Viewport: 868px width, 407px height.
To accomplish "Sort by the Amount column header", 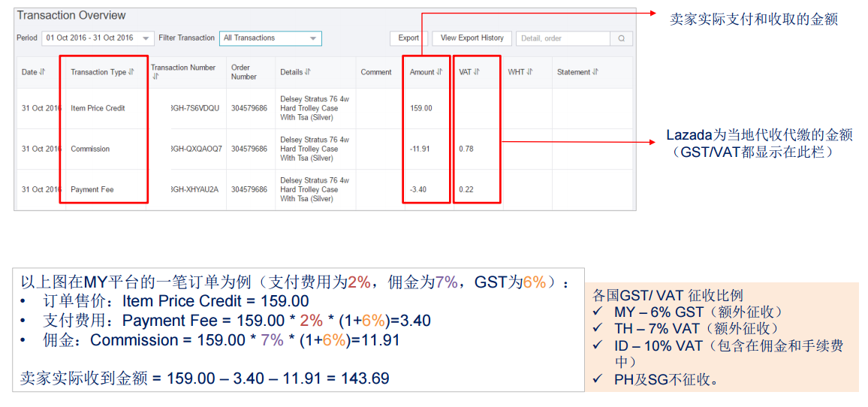I will click(x=426, y=72).
